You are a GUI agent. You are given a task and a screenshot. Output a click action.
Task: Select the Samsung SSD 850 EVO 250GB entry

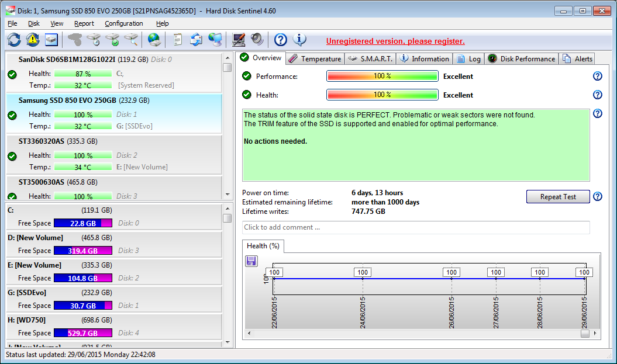114,113
